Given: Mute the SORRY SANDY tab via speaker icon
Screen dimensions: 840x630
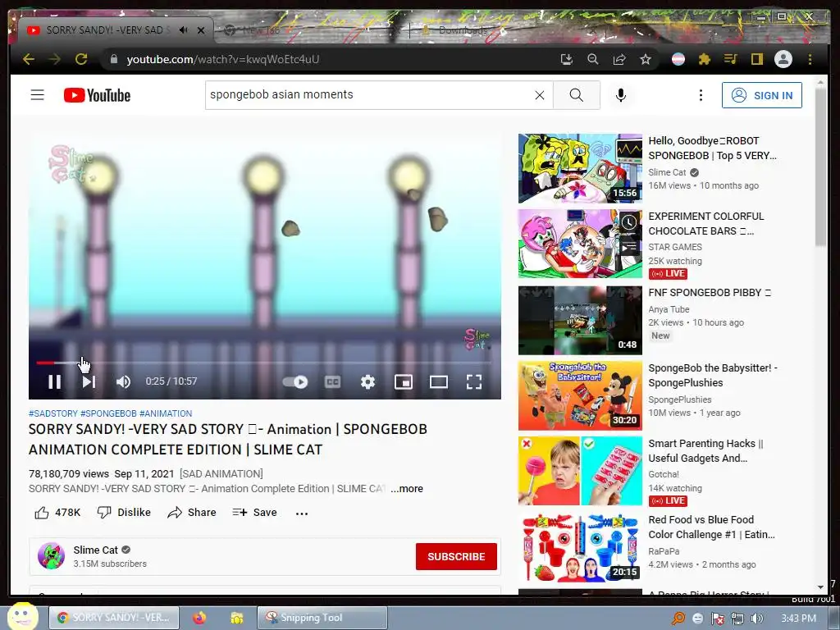Looking at the screenshot, I should point(183,30).
